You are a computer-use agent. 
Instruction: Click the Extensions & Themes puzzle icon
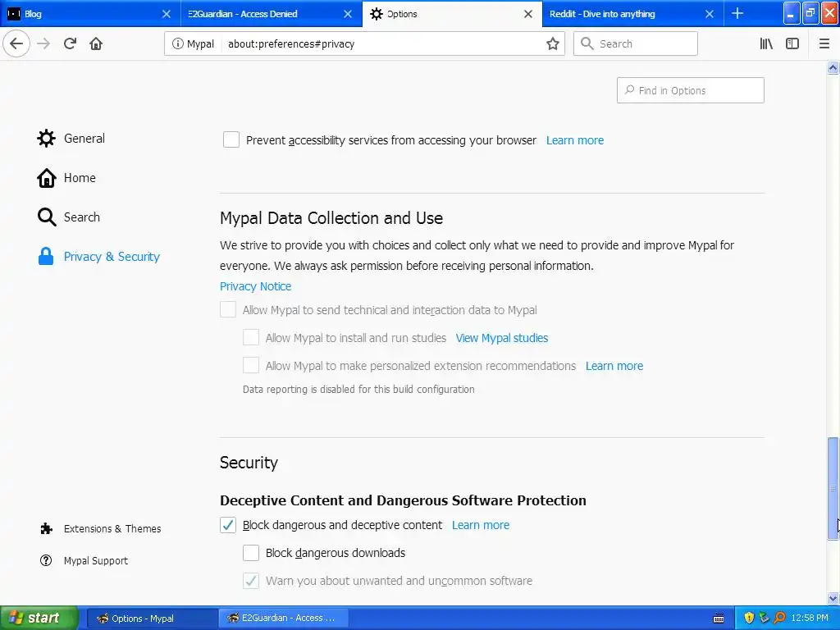(46, 529)
